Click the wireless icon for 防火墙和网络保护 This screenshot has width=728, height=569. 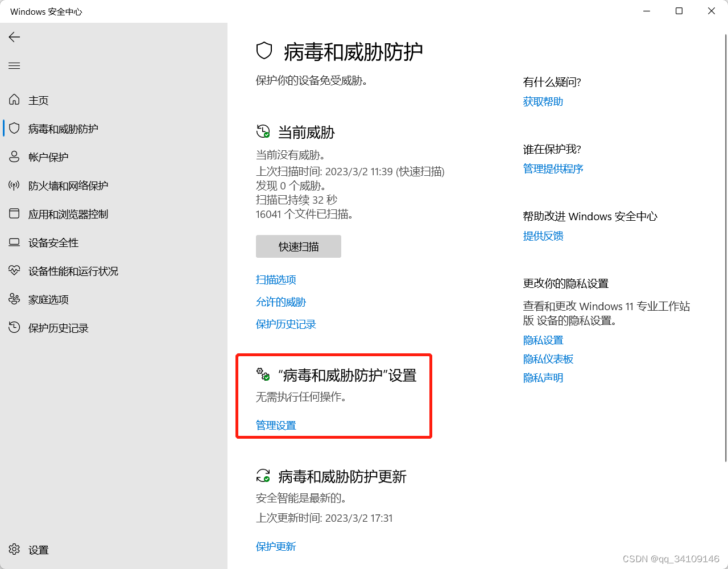(x=14, y=185)
